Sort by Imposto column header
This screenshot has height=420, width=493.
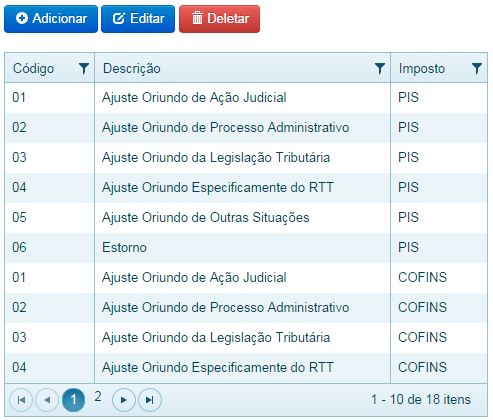[422, 69]
